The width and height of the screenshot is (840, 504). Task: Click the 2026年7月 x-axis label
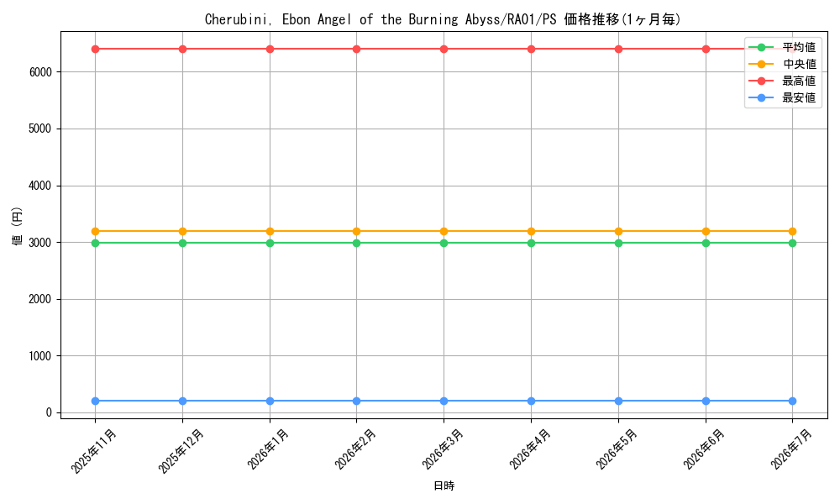(792, 449)
